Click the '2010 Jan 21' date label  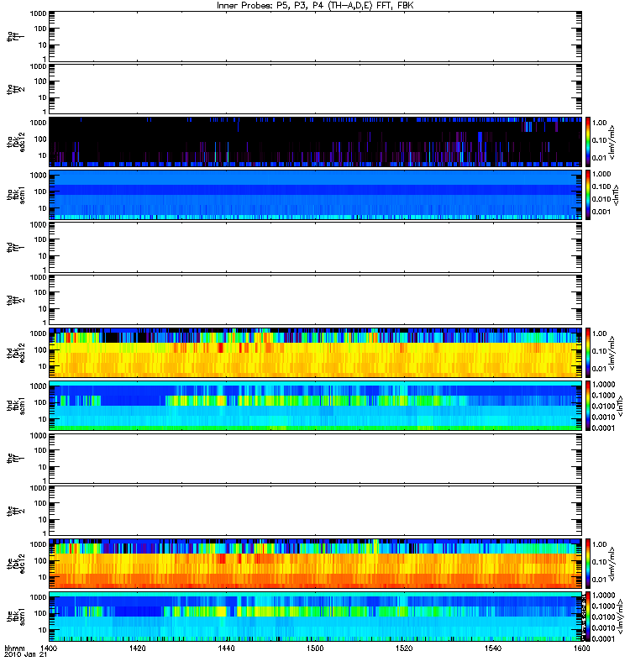[x=25, y=654]
